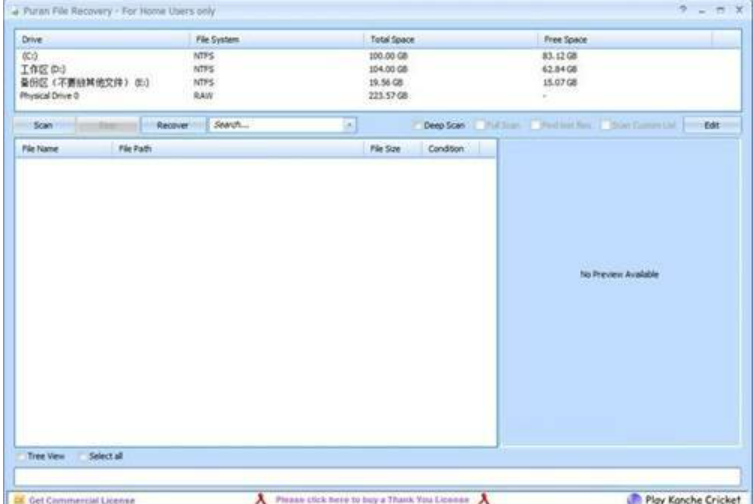Enable the Deep Scan checkbox
753x504 pixels.
tap(417, 125)
